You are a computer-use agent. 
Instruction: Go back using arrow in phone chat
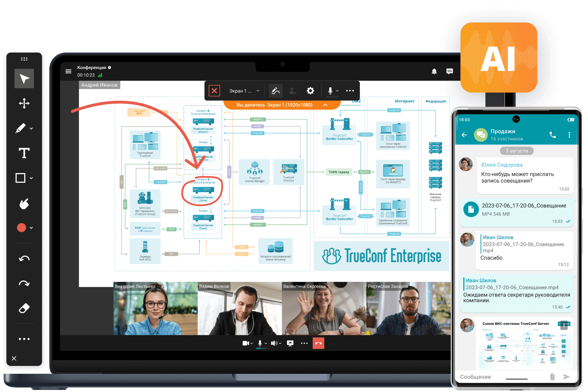click(x=464, y=135)
